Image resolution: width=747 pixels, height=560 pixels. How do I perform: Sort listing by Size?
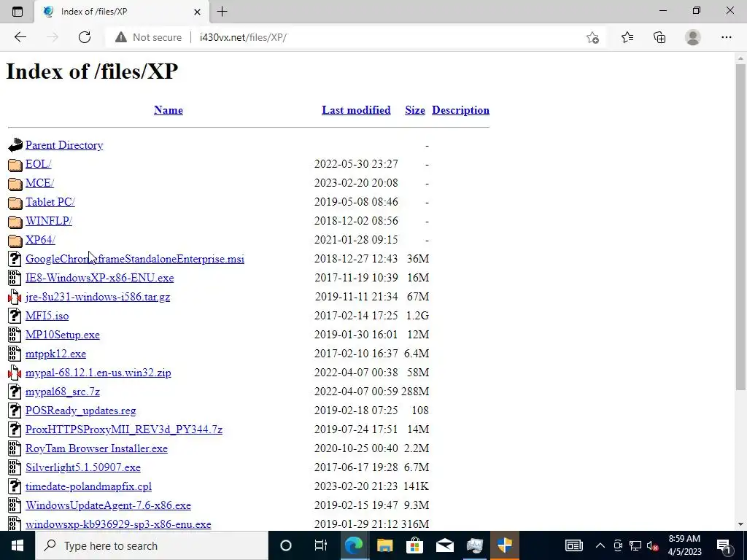[x=415, y=110]
